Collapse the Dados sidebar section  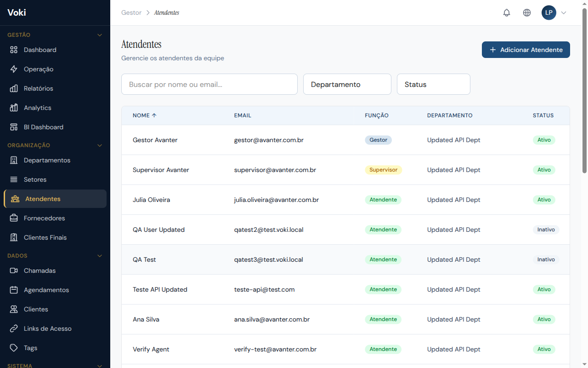pos(100,256)
